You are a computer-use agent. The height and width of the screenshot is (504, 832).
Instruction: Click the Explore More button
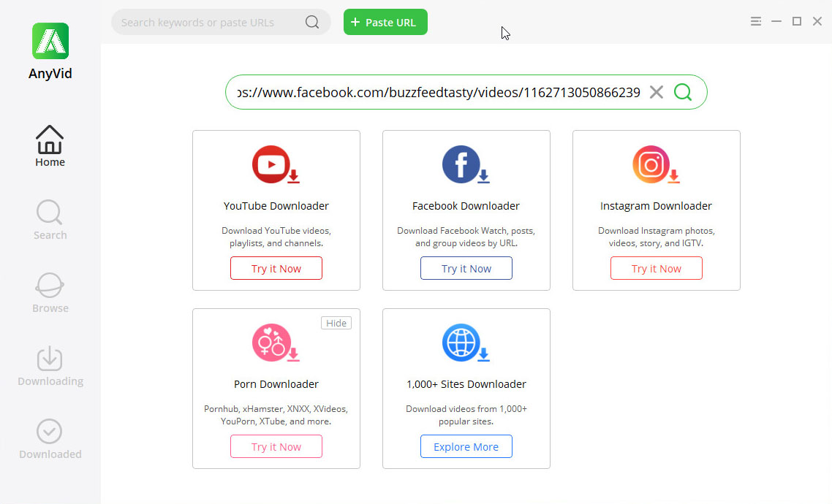tap(466, 446)
